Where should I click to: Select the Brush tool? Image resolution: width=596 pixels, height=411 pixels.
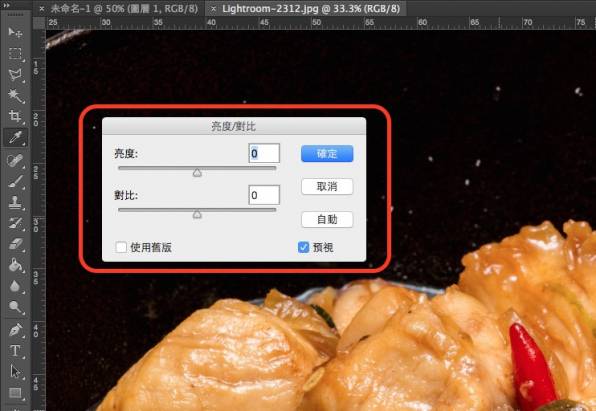pos(15,181)
